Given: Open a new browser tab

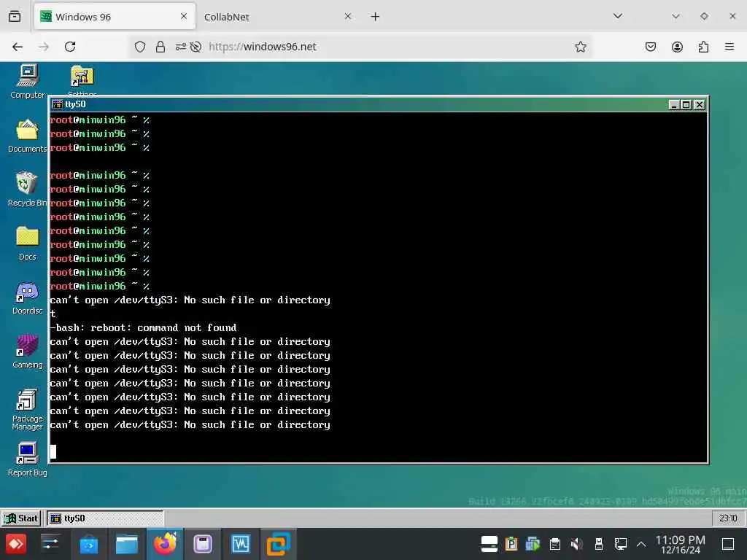Looking at the screenshot, I should pyautogui.click(x=376, y=17).
